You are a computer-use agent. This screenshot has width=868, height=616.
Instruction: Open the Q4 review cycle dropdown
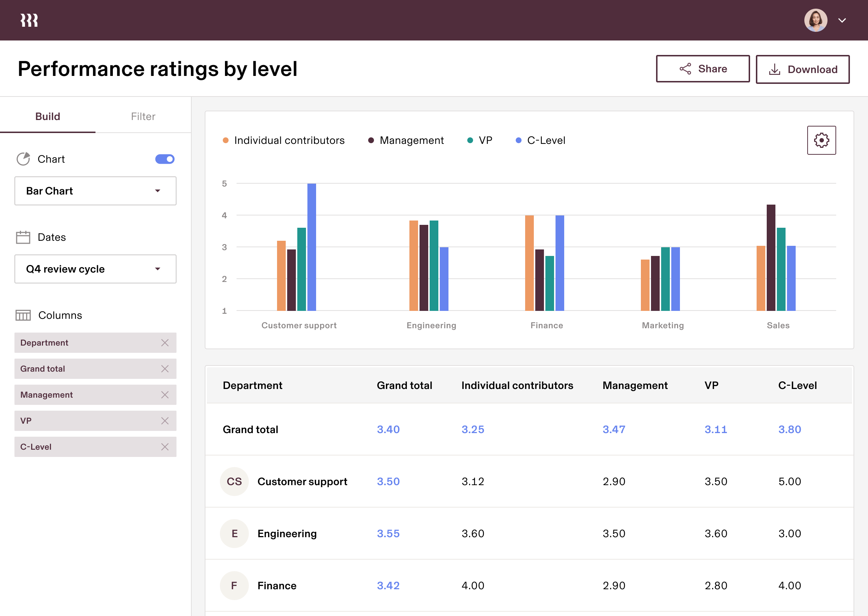[95, 269]
